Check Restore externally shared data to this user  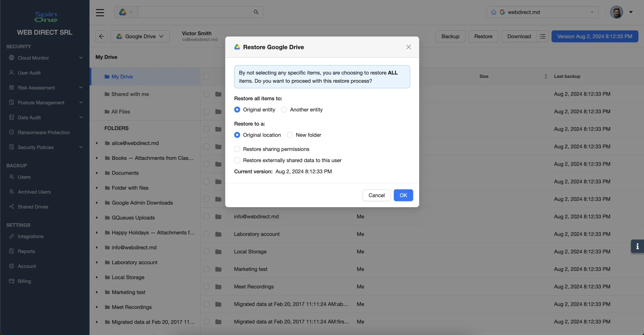[x=237, y=160]
